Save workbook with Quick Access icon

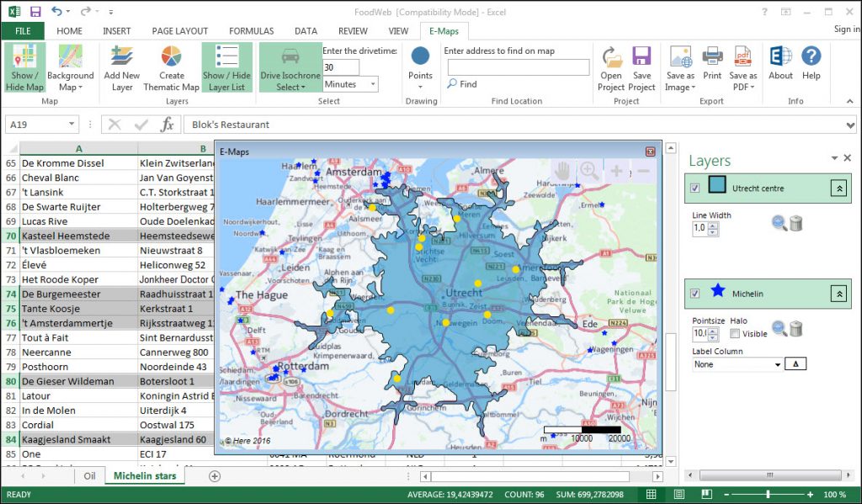(x=35, y=12)
